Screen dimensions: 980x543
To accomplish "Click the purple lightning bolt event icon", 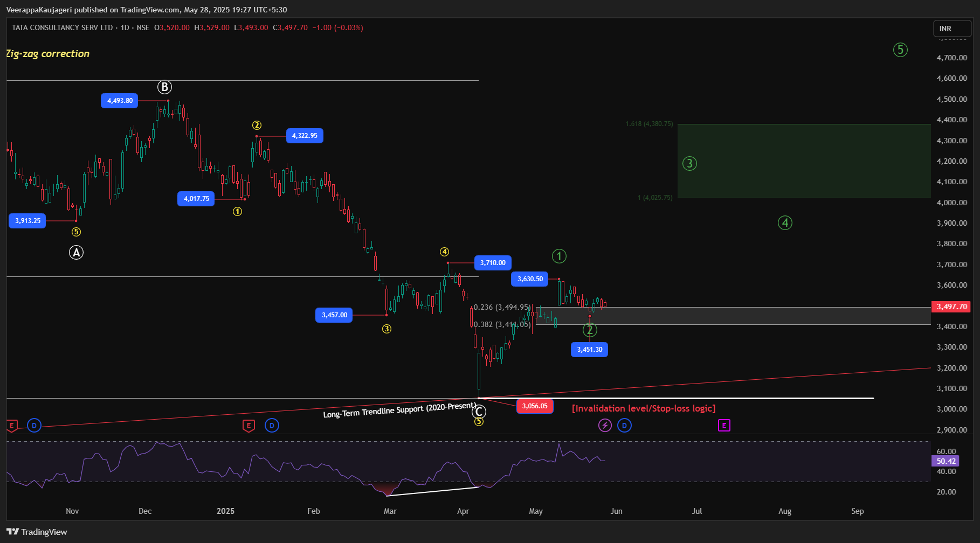I will 605,426.
